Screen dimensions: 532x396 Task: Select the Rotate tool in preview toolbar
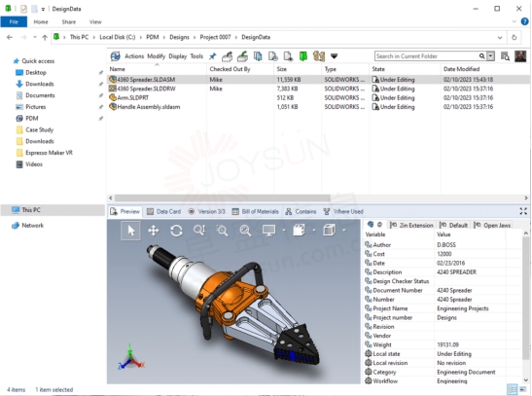click(x=176, y=231)
